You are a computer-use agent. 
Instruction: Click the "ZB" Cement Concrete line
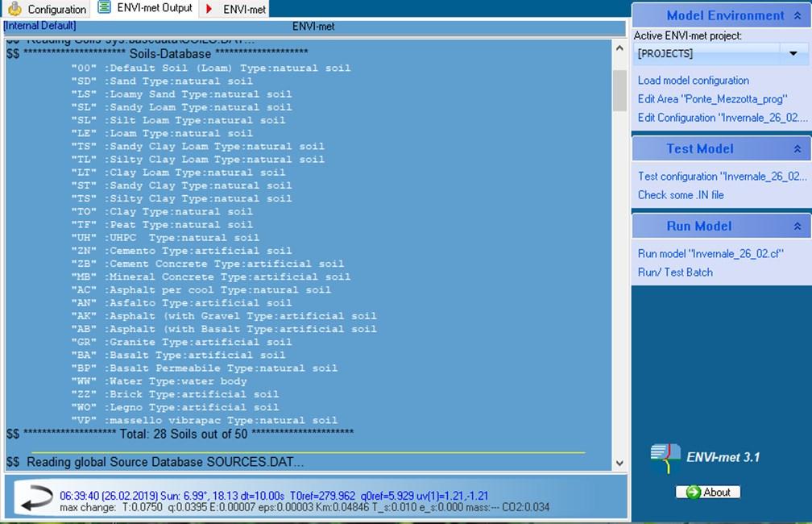coord(208,264)
